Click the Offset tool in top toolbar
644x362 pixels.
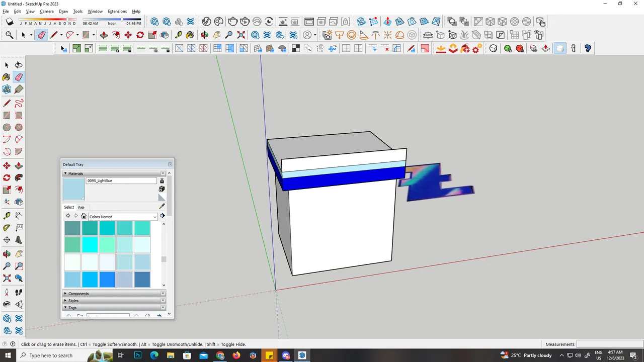[x=116, y=35]
